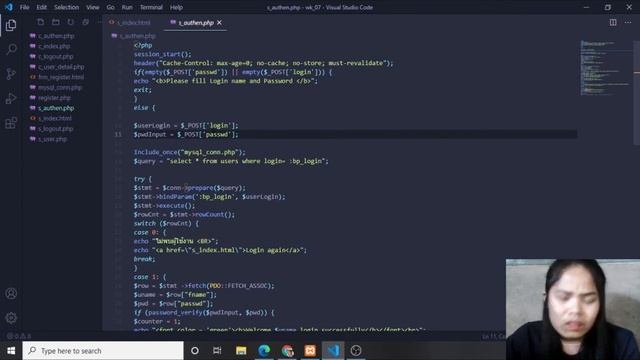The image size is (640, 360).
Task: Open the Help menu
Action: click(176, 7)
